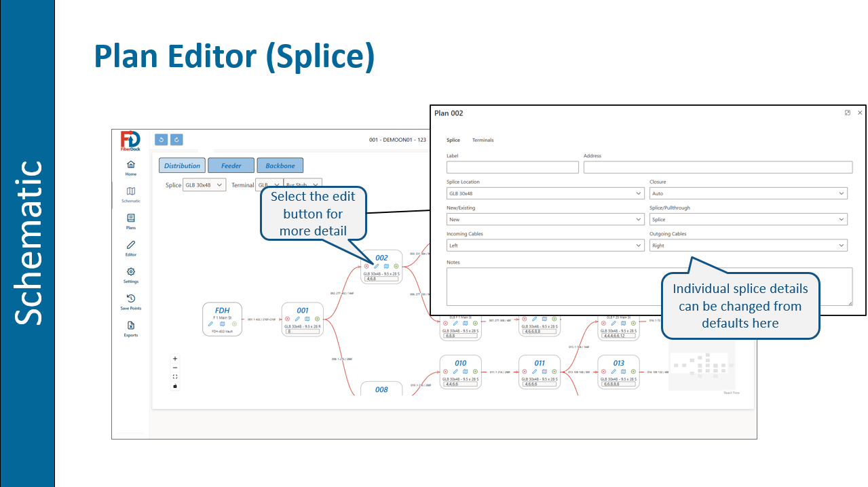Zoom out on the schematic canvas
Viewport: 868px width, 487px height.
[175, 368]
